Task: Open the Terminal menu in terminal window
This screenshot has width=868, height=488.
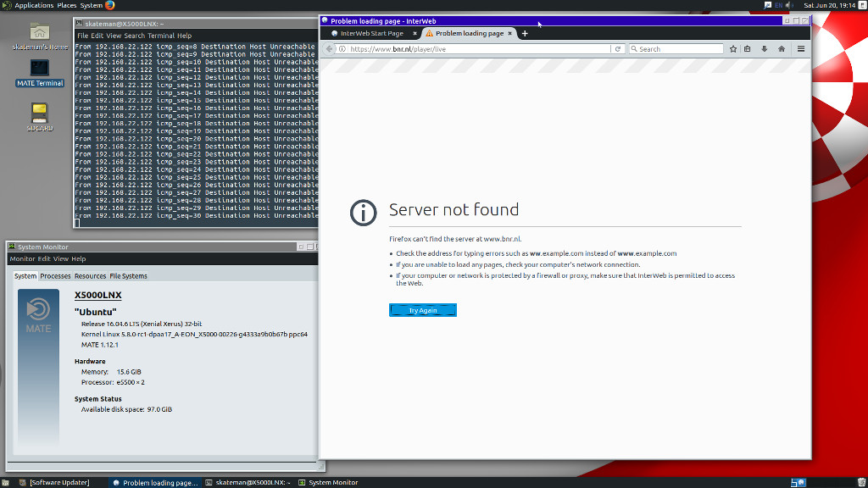Action: pos(161,36)
